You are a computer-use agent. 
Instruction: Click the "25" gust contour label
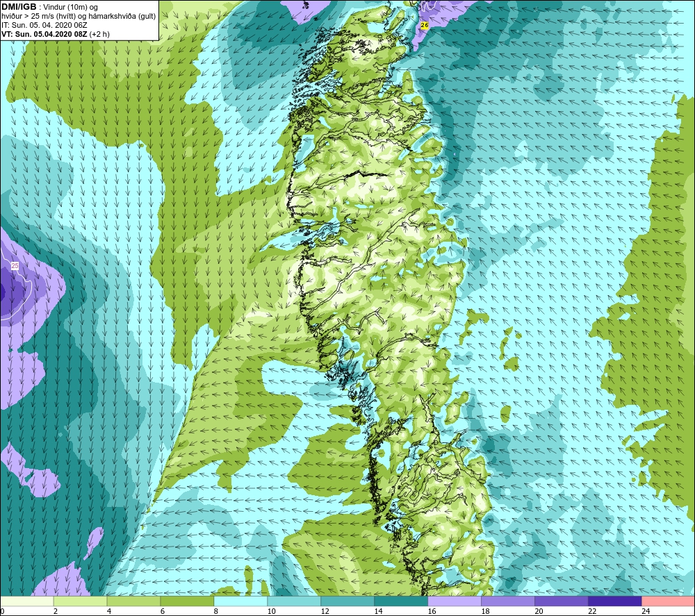point(15,266)
